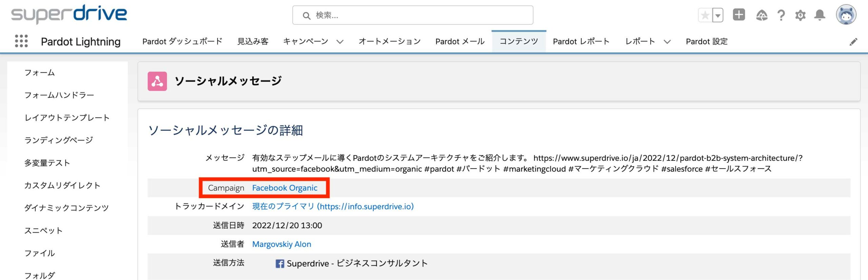The image size is (868, 280).
Task: Open ファイル in the sidebar
Action: [39, 253]
